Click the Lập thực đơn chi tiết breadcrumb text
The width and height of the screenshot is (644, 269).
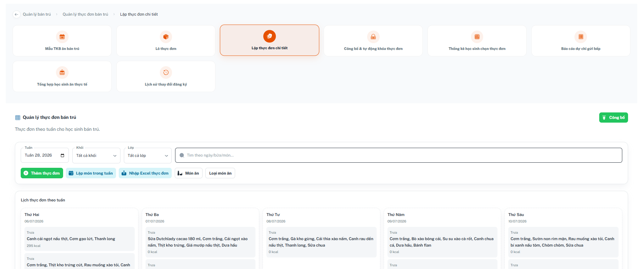139,14
